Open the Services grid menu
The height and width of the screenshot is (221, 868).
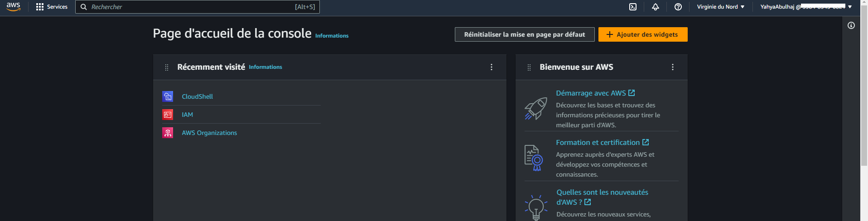click(52, 7)
